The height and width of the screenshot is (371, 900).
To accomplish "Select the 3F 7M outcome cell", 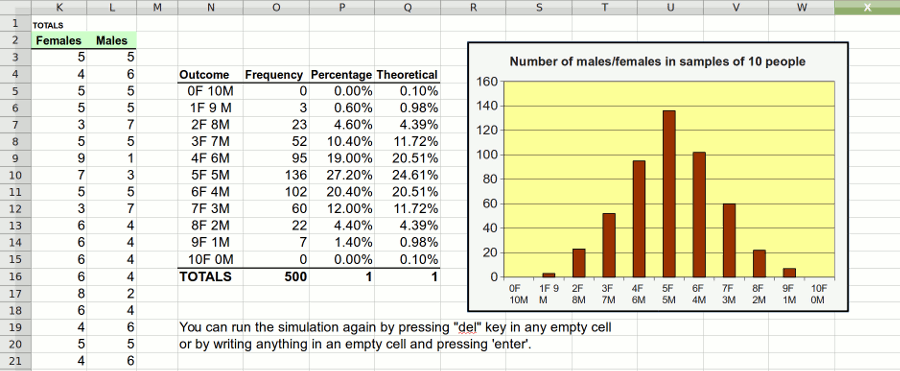I will [210, 141].
